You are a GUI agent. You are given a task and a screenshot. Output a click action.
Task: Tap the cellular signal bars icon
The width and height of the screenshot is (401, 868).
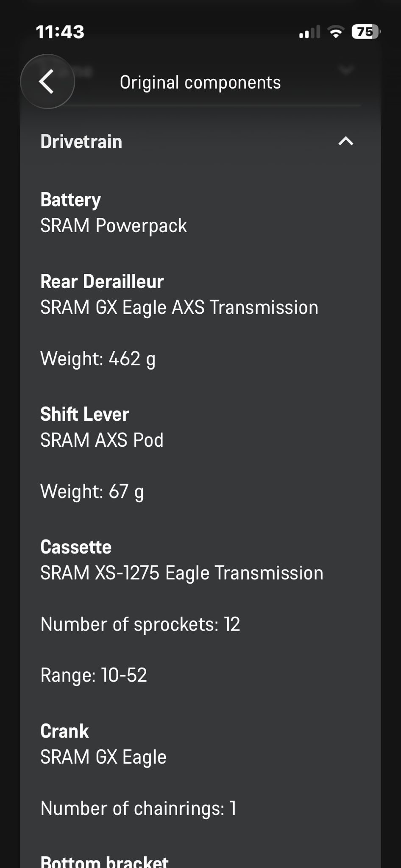(309, 32)
